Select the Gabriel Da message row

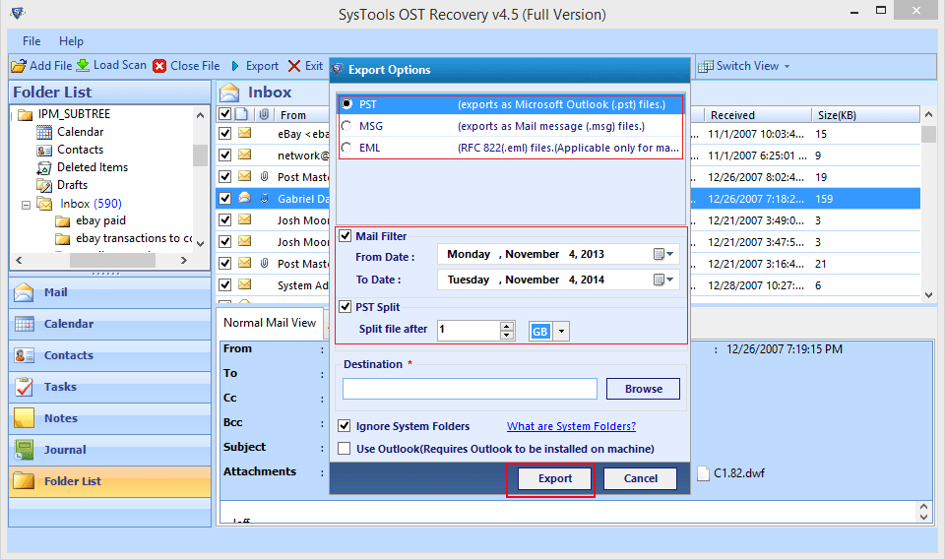(568, 199)
